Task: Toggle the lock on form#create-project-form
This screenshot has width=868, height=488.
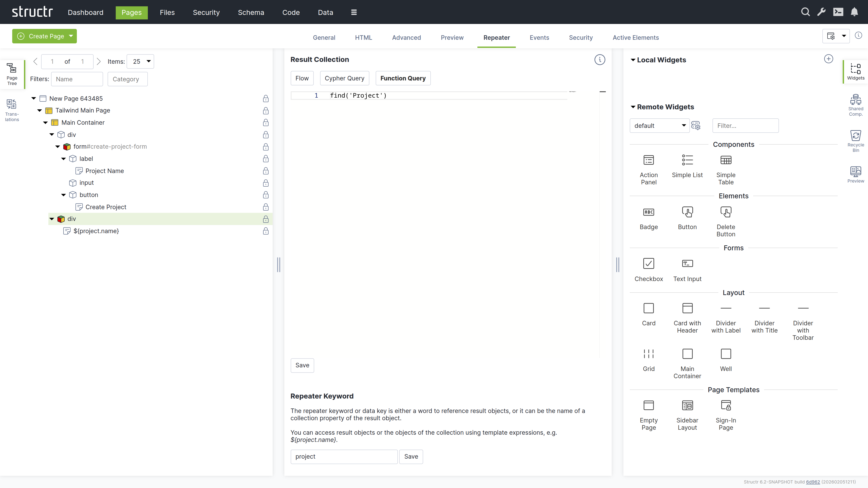Action: (x=266, y=147)
